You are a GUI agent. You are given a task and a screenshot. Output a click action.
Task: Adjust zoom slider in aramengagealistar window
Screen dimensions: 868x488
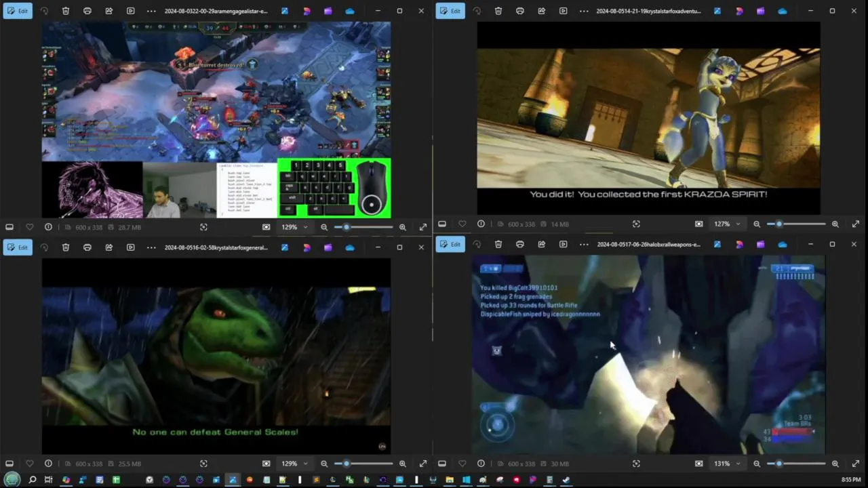click(363, 227)
